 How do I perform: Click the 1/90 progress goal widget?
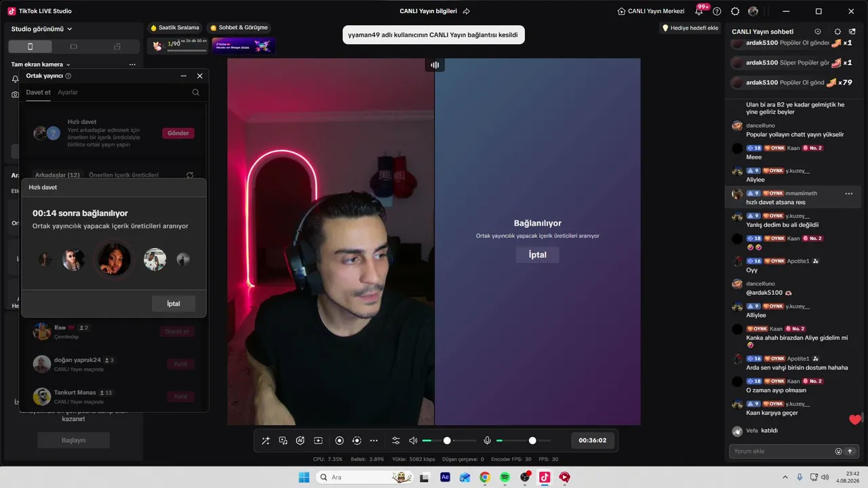[177, 46]
